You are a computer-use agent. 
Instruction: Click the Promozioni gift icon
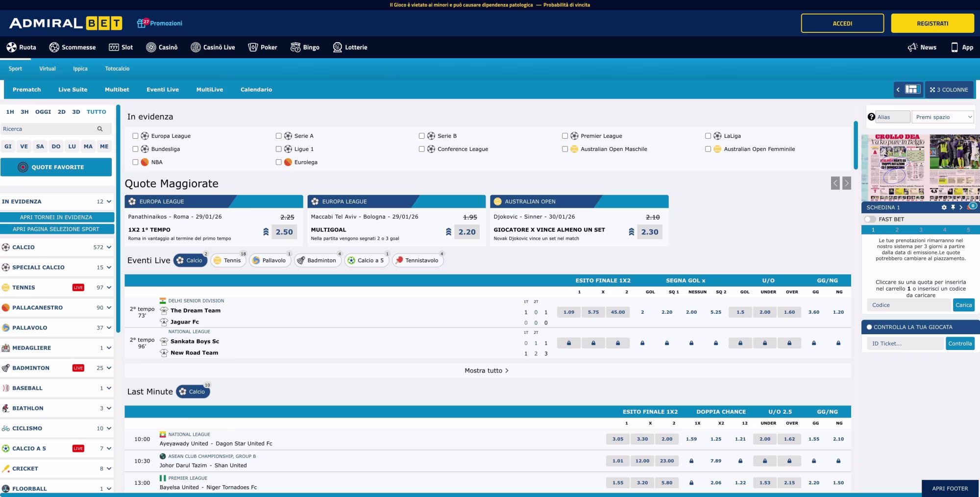click(142, 23)
